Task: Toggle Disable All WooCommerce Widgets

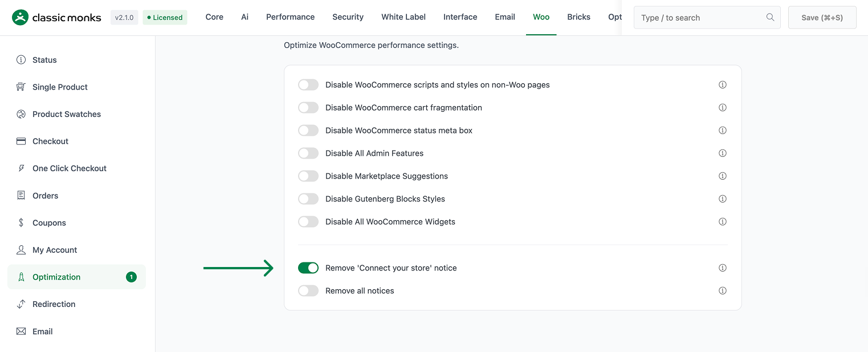Action: coord(308,221)
